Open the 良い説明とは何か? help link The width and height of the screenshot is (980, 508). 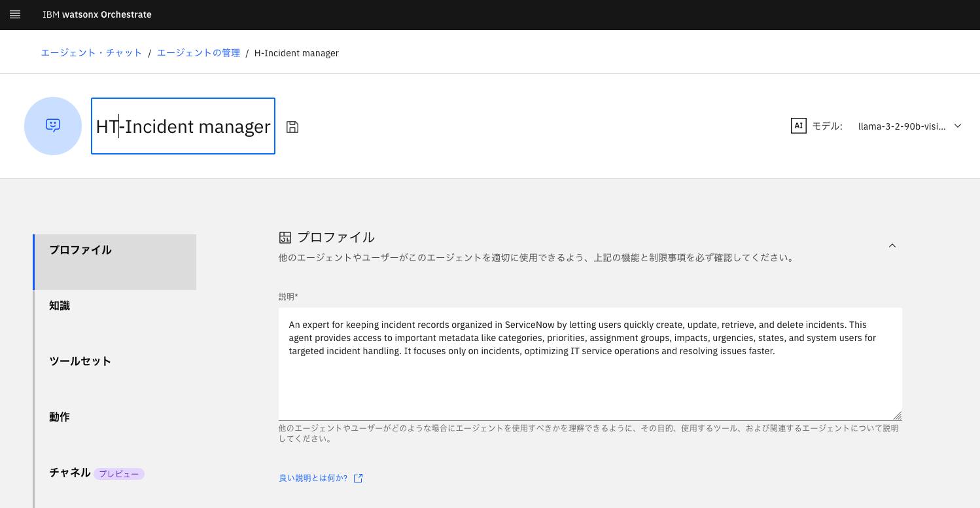coord(313,479)
